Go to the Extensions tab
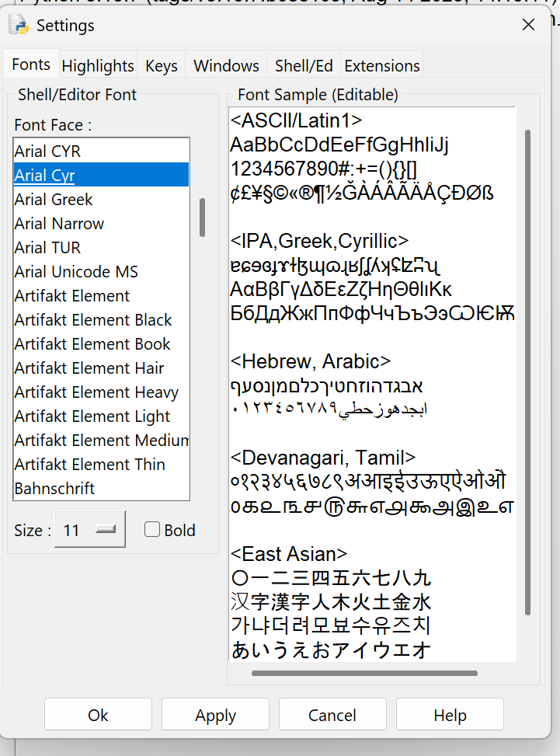The image size is (560, 756). pos(382,66)
